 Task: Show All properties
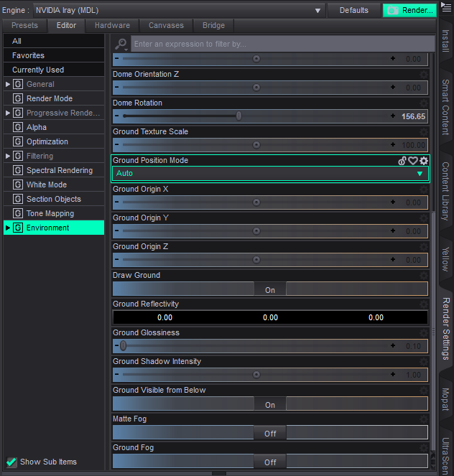[54, 41]
